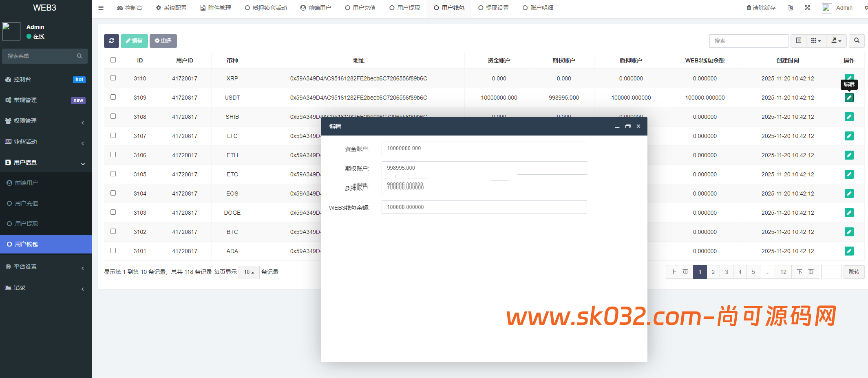Click the card/detail view icon next to search box
Screen dimensions: 868x378
point(798,41)
